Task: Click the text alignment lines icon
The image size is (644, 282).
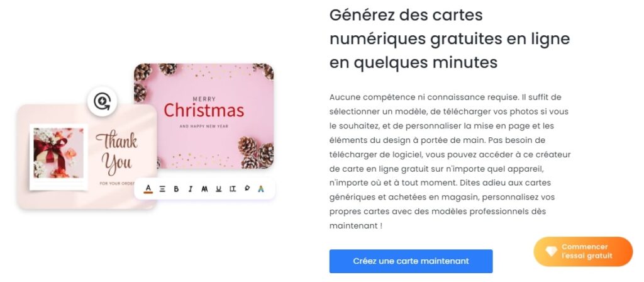Action: (x=162, y=189)
